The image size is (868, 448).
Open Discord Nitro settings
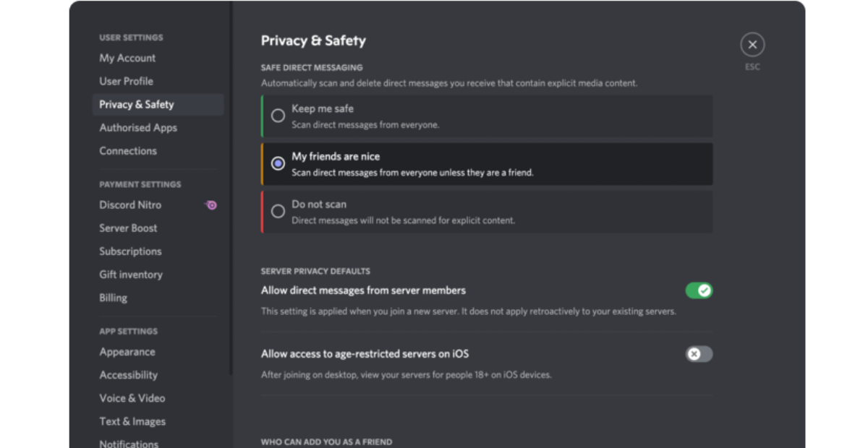click(x=130, y=204)
